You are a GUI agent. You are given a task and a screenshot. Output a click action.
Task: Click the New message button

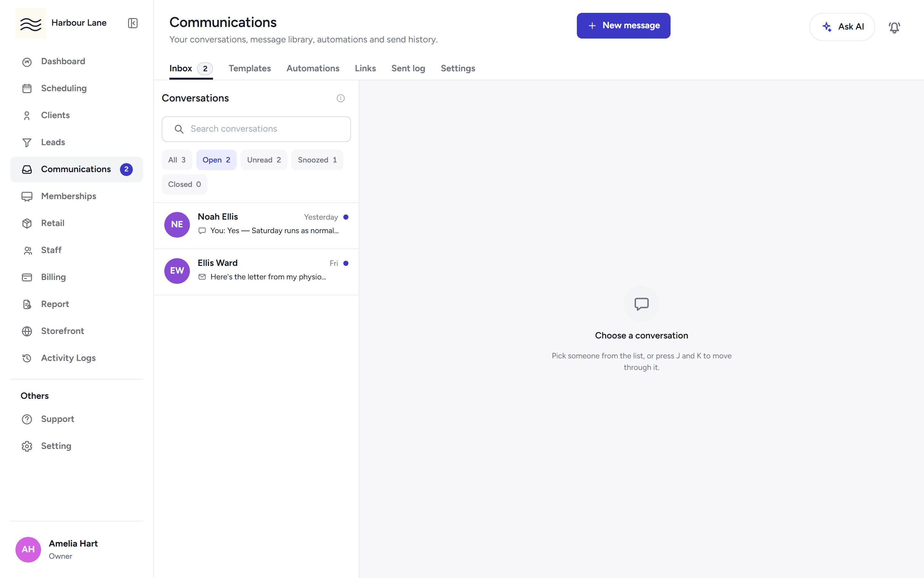coord(623,26)
